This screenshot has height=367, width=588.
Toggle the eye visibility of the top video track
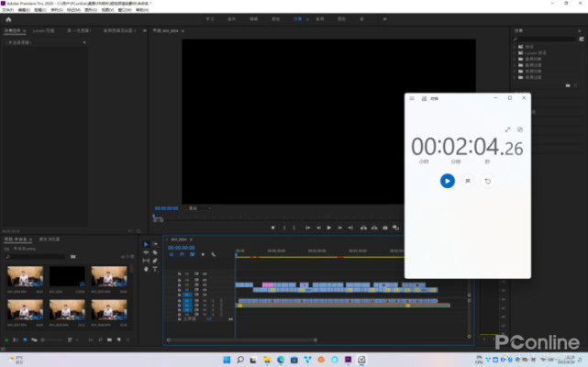tap(203, 273)
